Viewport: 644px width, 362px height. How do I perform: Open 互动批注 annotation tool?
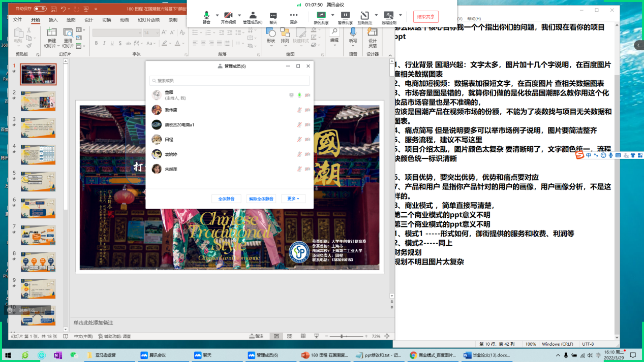[364, 16]
